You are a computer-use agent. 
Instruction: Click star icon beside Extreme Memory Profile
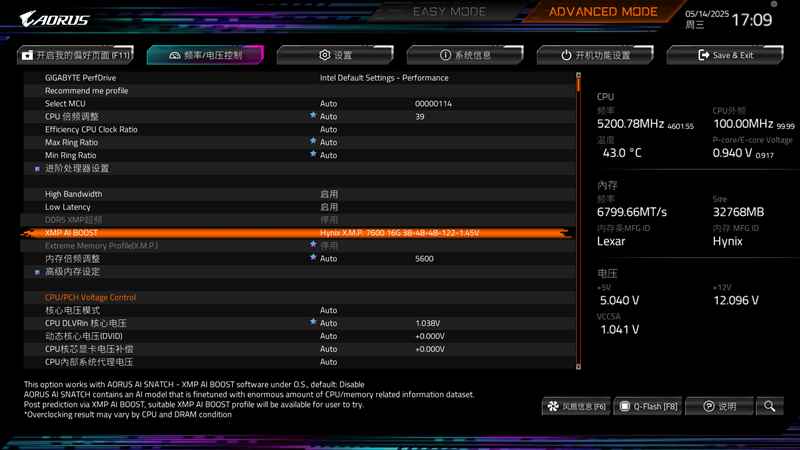(313, 245)
